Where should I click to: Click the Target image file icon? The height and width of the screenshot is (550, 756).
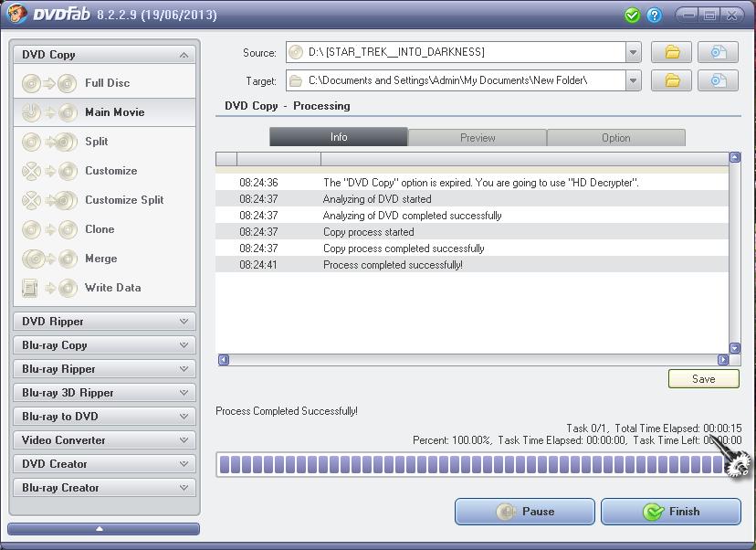point(718,81)
